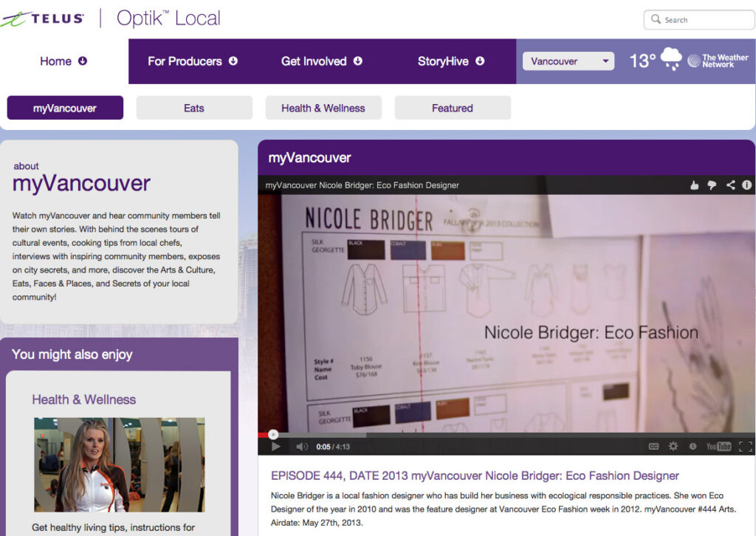Open the video on YouTube logo
The height and width of the screenshot is (536, 756).
click(x=719, y=447)
